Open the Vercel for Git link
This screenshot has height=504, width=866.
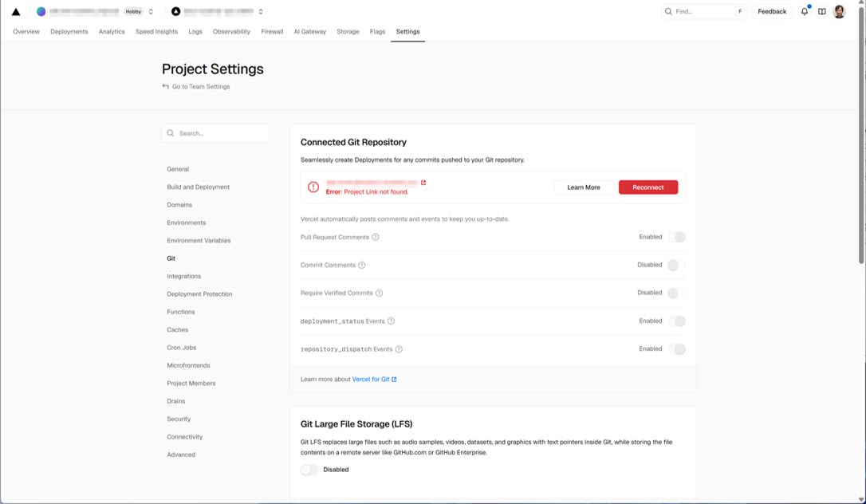[x=372, y=379]
